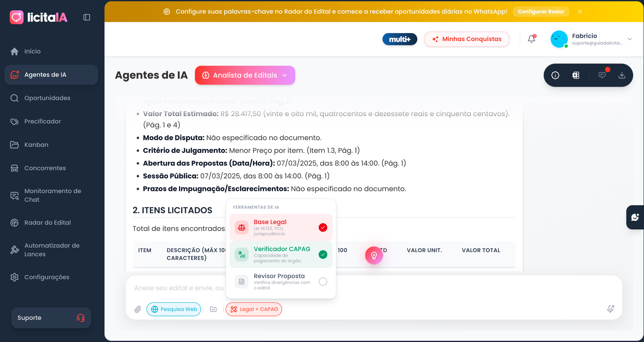Click the multi+ badge
644x342 pixels.
click(x=399, y=39)
